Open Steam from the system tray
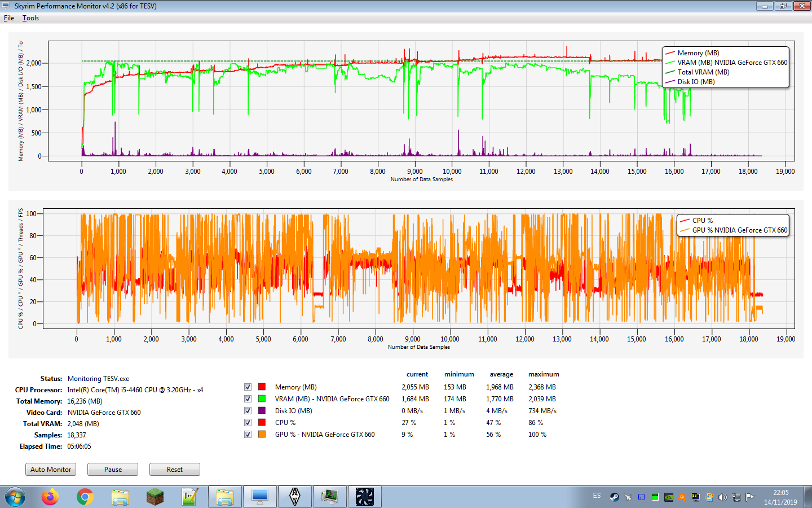 (x=614, y=497)
